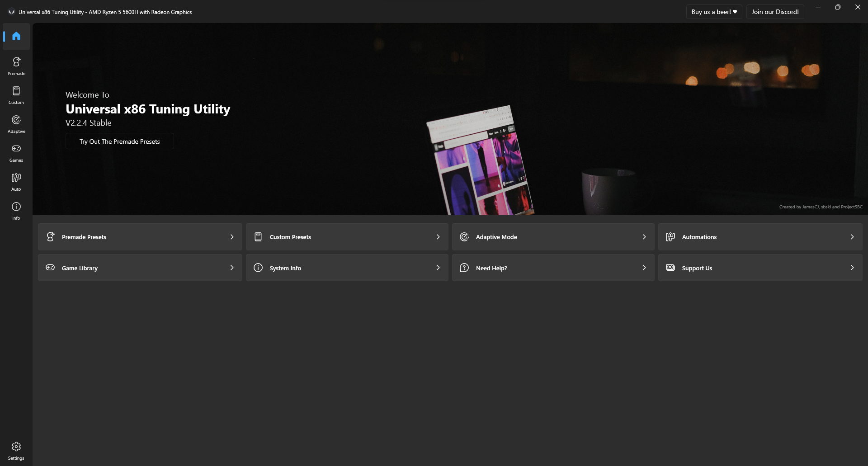
Task: Select the Adaptive sidebar icon
Action: click(16, 120)
